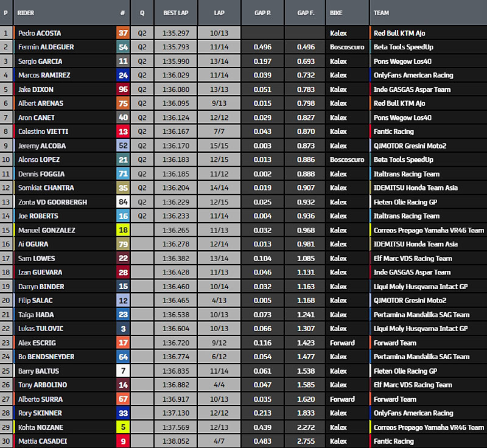Click Mattia Casadei's red number 9 badge
The width and height of the screenshot is (487, 448).
[x=123, y=442]
